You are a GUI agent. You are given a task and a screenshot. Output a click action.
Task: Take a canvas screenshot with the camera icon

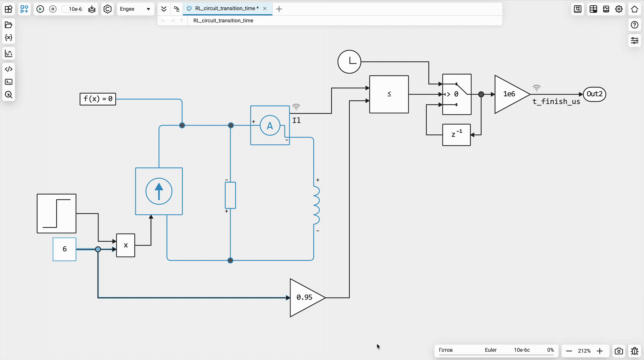tap(619, 351)
